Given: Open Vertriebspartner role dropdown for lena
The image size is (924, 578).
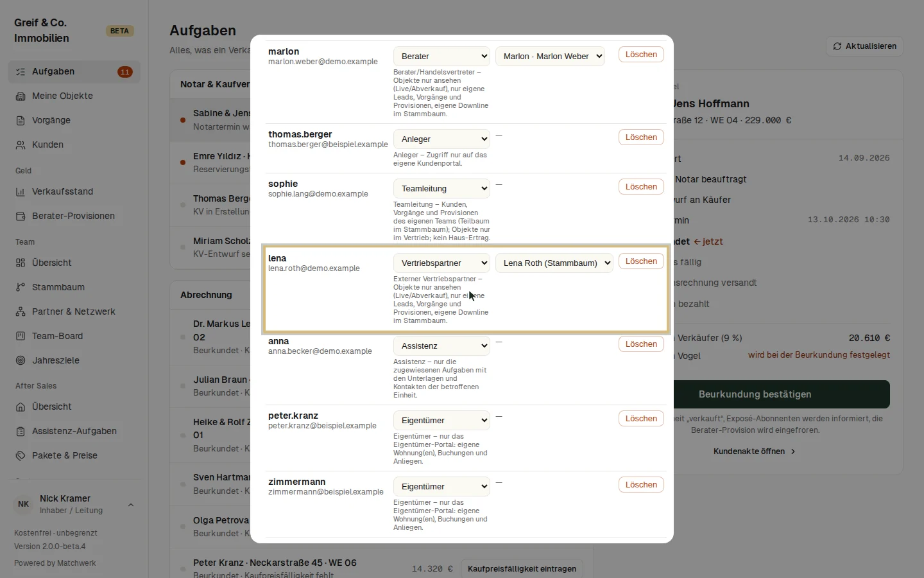Looking at the screenshot, I should [x=441, y=263].
